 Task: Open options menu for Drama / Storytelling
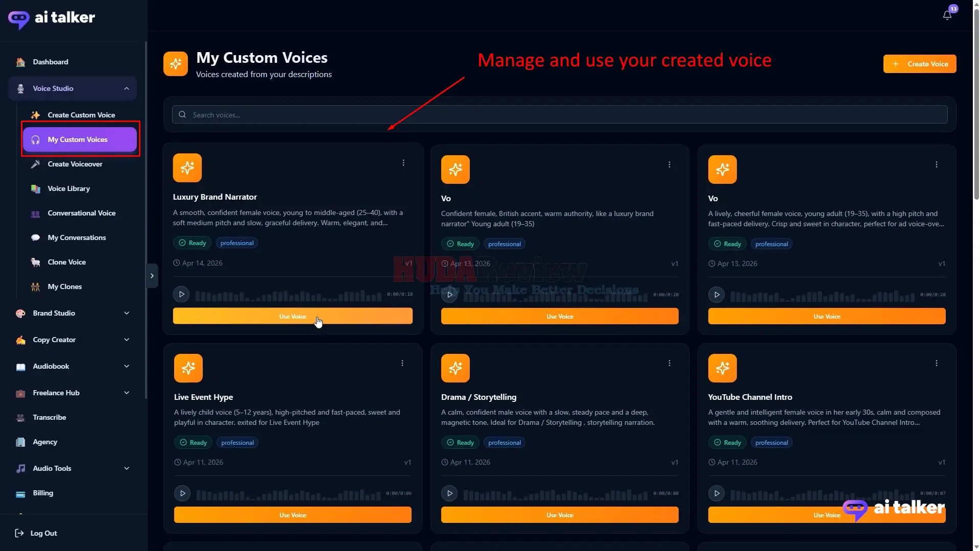pyautogui.click(x=670, y=363)
